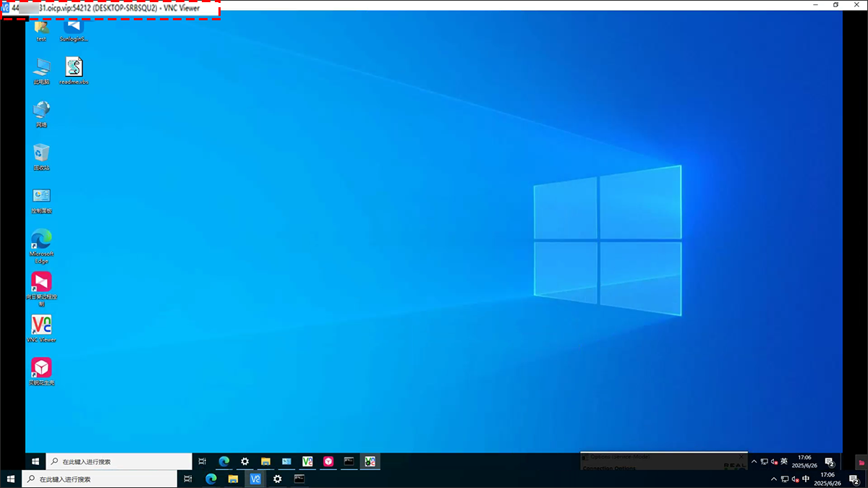Select the 向日葵远程控制 desktop shortcut
This screenshot has width=868, height=488.
(x=41, y=283)
